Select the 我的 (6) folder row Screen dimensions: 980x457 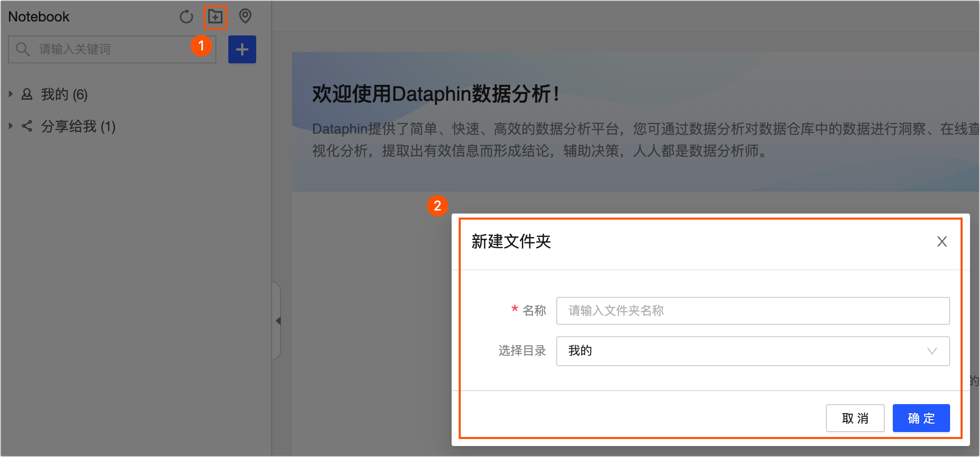(x=64, y=94)
